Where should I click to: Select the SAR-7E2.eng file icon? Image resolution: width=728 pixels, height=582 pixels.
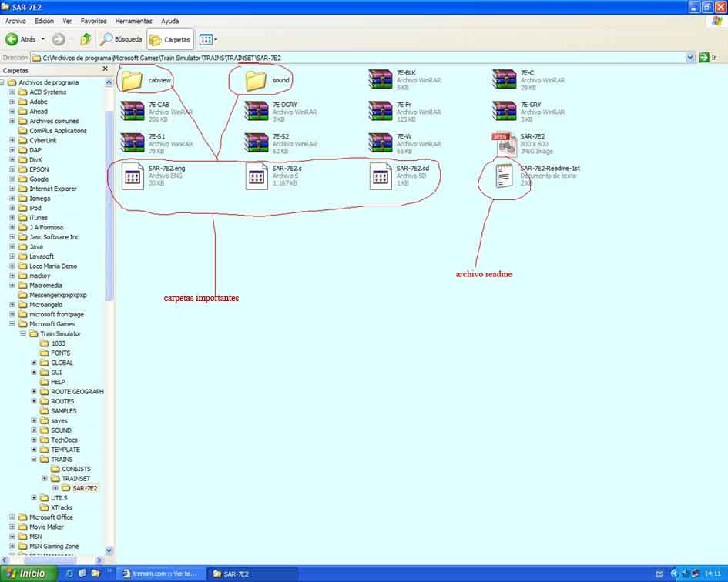[x=133, y=176]
